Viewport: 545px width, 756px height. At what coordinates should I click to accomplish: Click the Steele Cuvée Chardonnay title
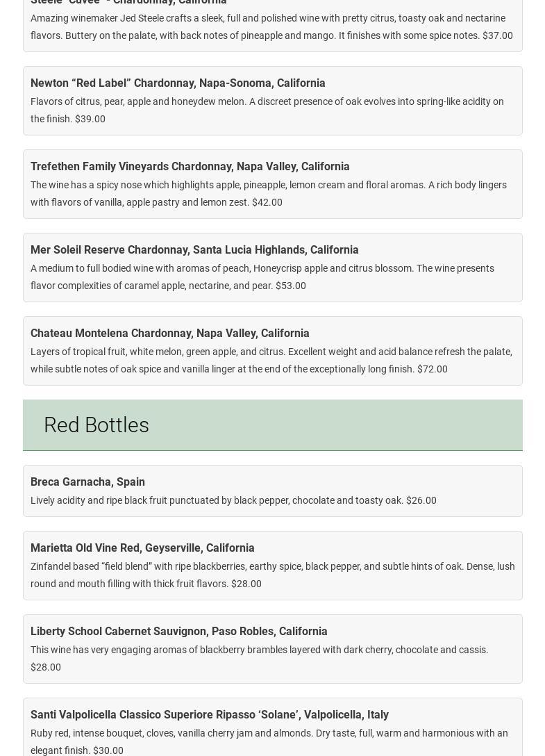pyautogui.click(x=128, y=2)
